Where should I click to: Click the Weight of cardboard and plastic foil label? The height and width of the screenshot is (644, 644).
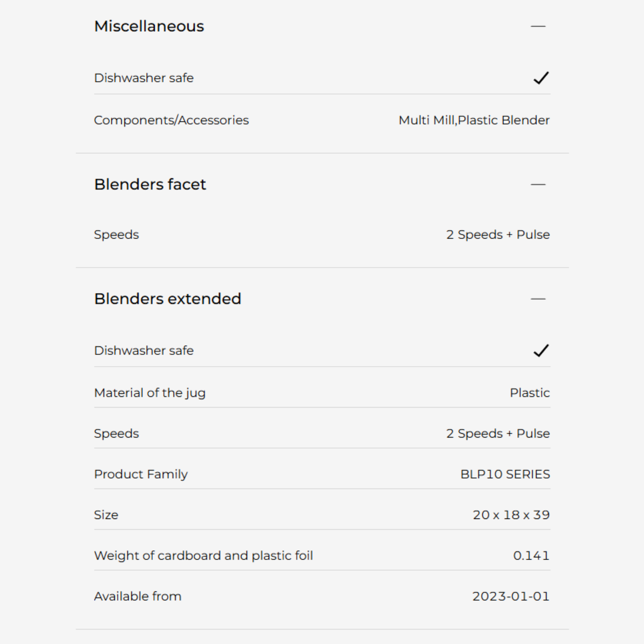point(203,556)
